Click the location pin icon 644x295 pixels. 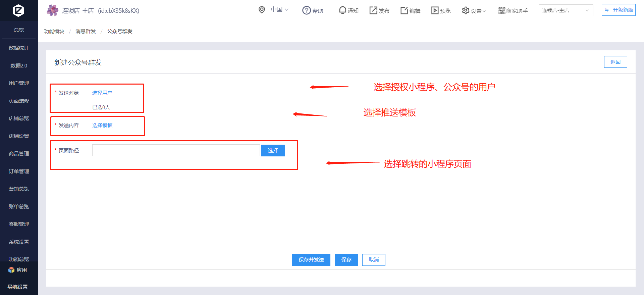click(x=262, y=10)
